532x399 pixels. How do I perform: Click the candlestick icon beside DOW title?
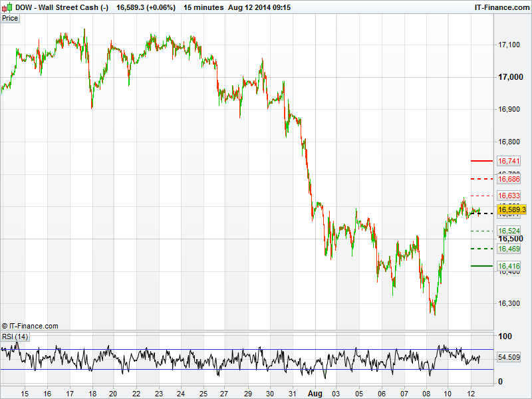tap(7, 7)
